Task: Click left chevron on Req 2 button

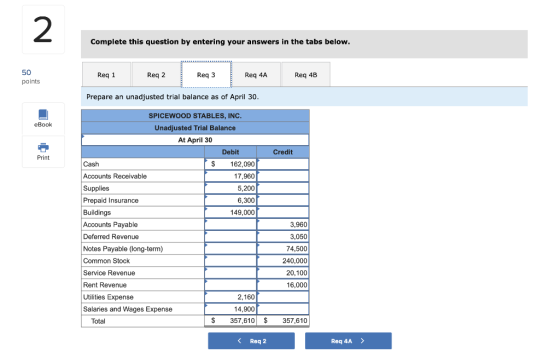Action: [240, 340]
